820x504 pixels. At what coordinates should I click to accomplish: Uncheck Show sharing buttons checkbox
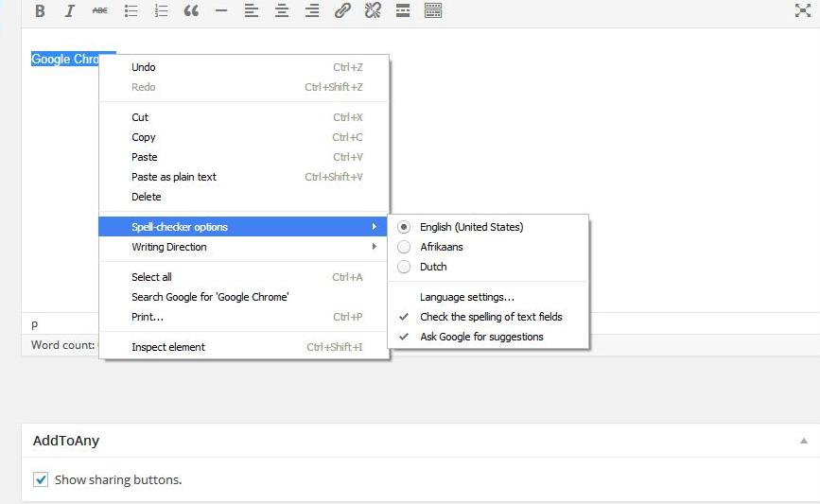[41, 479]
